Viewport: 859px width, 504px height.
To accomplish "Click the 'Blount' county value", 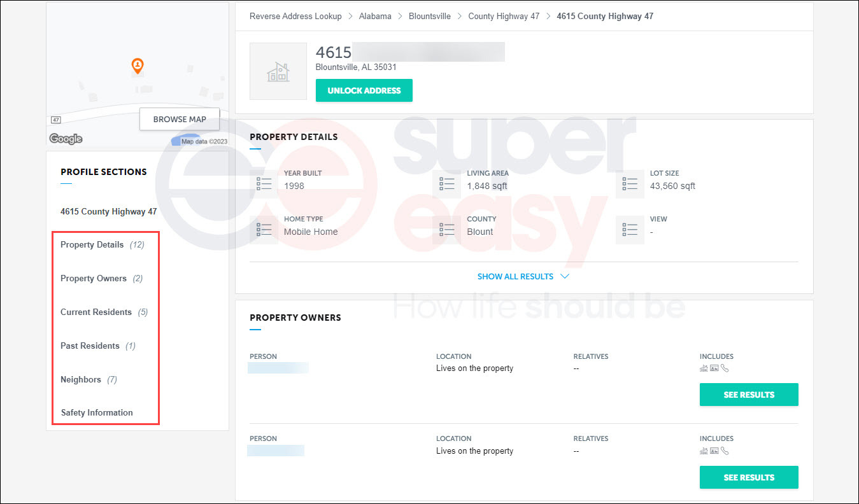I will click(x=480, y=232).
